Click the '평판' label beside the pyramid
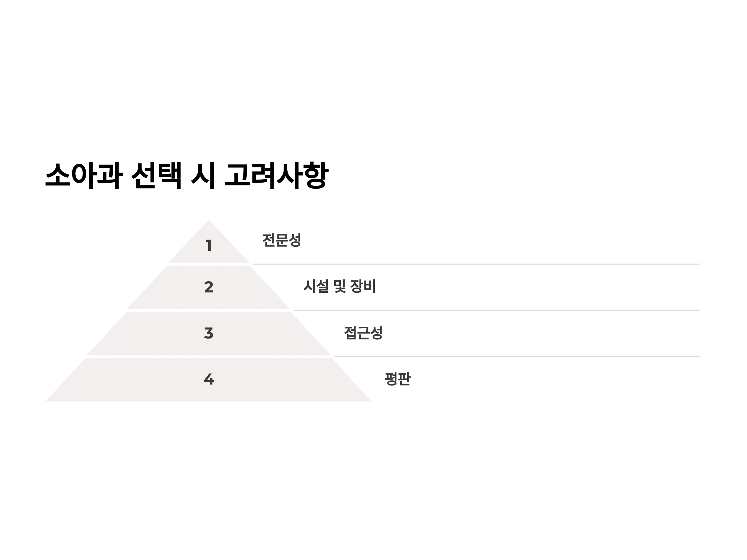 [398, 379]
